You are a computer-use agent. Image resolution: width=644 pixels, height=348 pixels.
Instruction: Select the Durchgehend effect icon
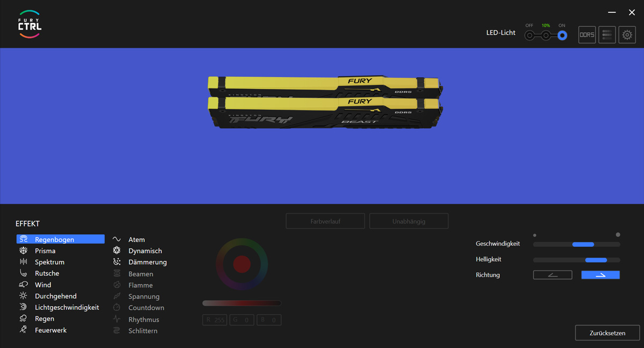click(24, 296)
